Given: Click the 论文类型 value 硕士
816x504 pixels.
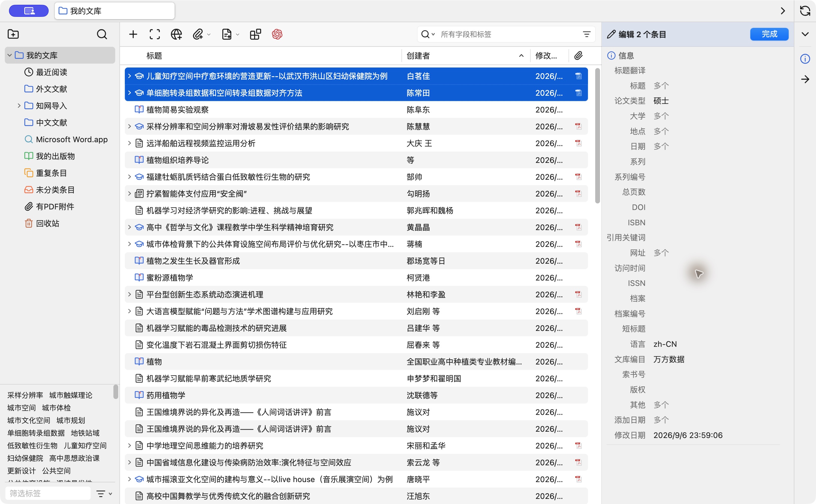Looking at the screenshot, I should click(x=661, y=101).
